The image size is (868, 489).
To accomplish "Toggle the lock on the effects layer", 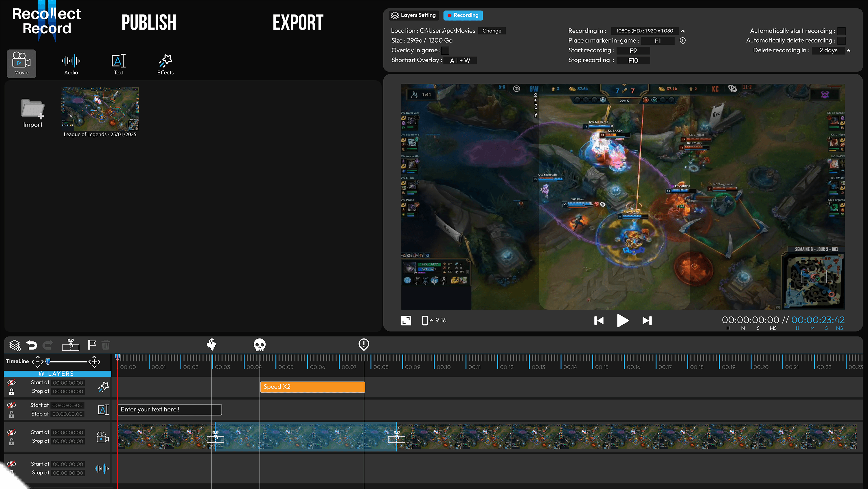I will (x=12, y=391).
